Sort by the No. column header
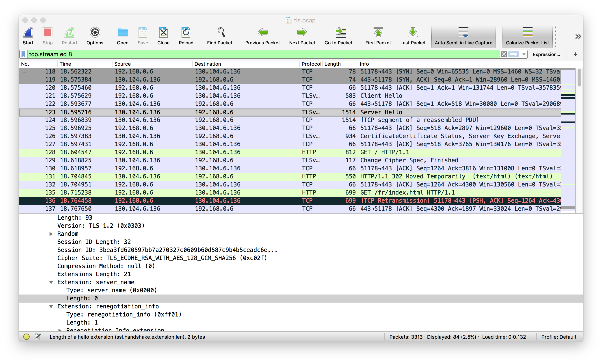The image size is (602, 364). point(38,64)
